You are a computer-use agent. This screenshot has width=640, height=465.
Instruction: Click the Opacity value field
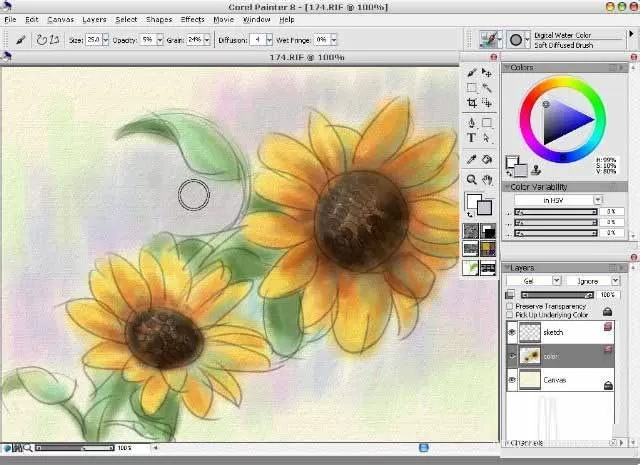click(147, 40)
